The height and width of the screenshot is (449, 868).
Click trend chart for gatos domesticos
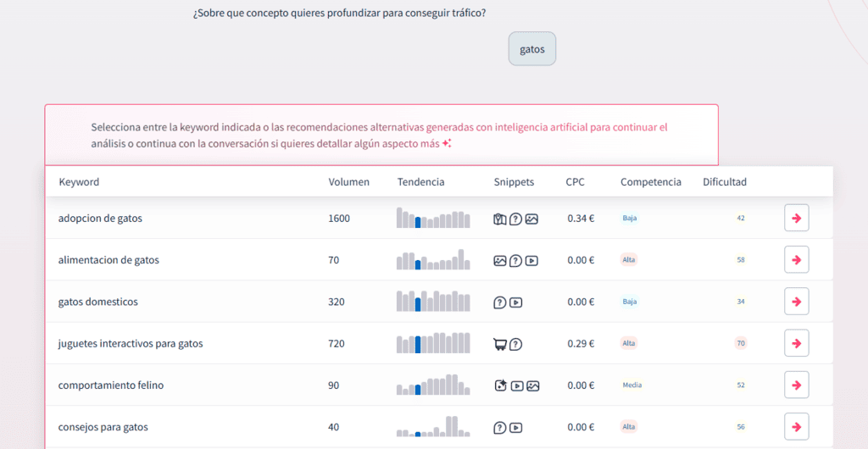click(x=433, y=302)
